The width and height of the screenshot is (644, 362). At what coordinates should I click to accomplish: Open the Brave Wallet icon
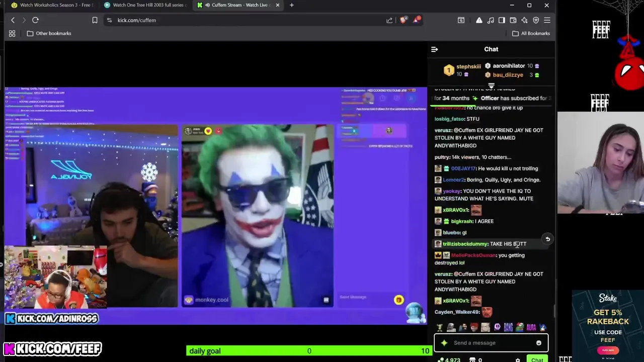click(x=513, y=20)
